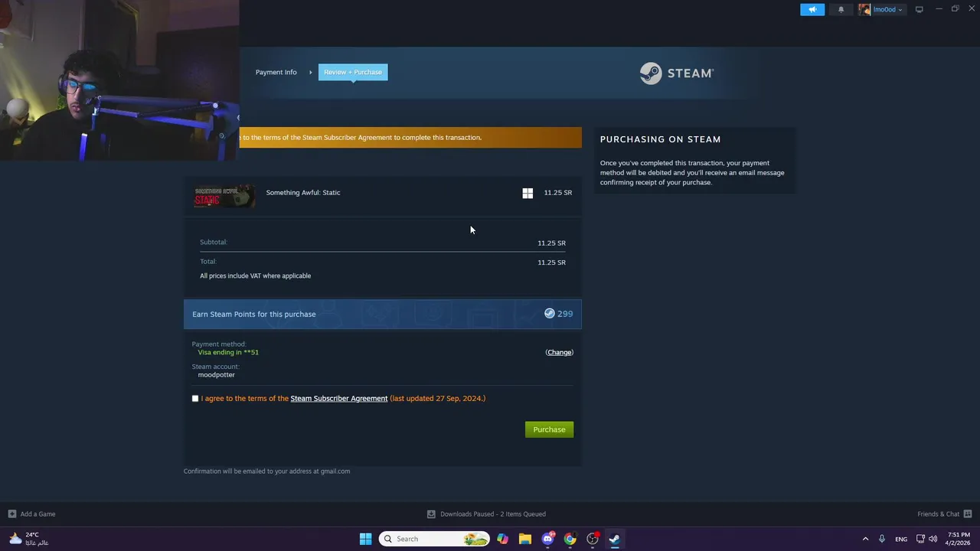Open the network tray icon
The height and width of the screenshot is (551, 980).
[920, 539]
